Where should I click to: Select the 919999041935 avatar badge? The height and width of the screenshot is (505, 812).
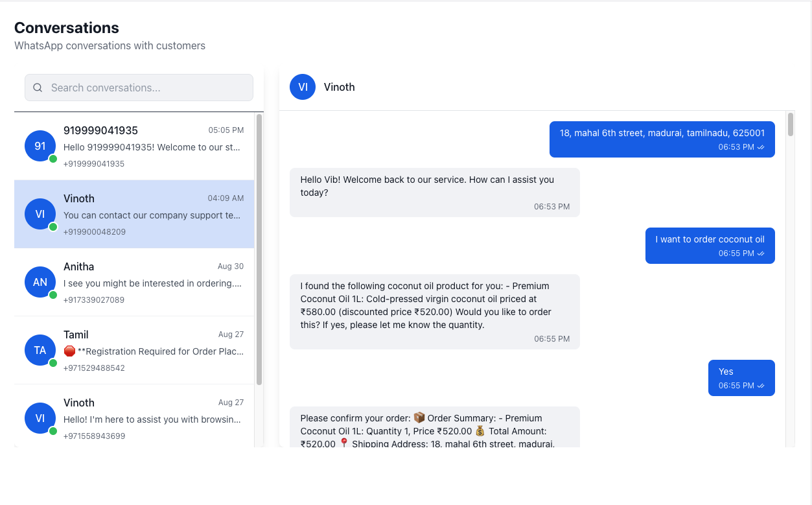(x=40, y=146)
